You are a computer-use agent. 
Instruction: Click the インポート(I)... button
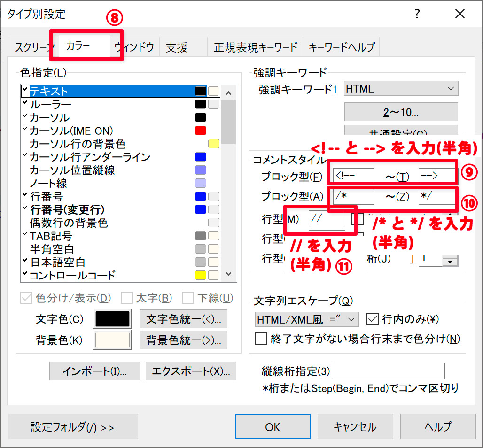tap(94, 371)
